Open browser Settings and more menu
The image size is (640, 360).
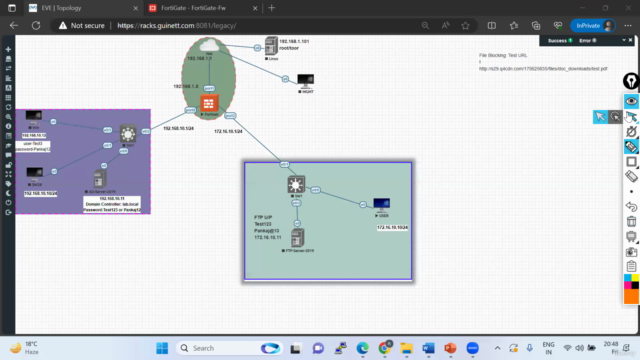(628, 25)
